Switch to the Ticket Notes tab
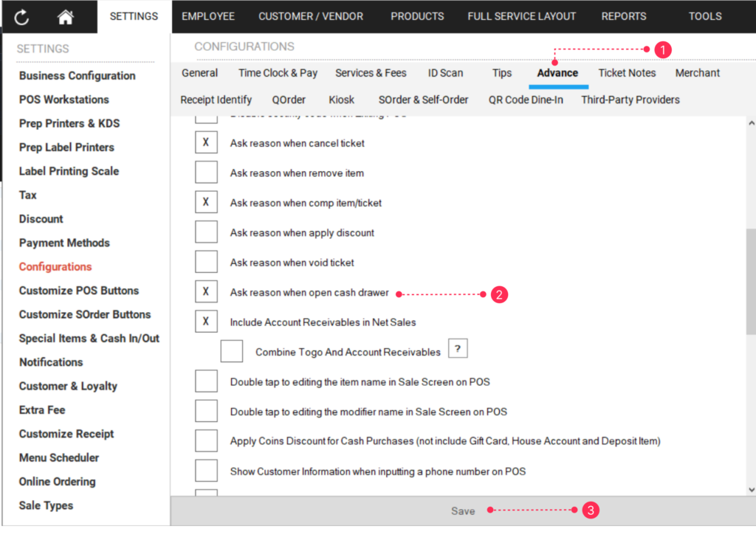This screenshot has width=756, height=551. pyautogui.click(x=627, y=73)
